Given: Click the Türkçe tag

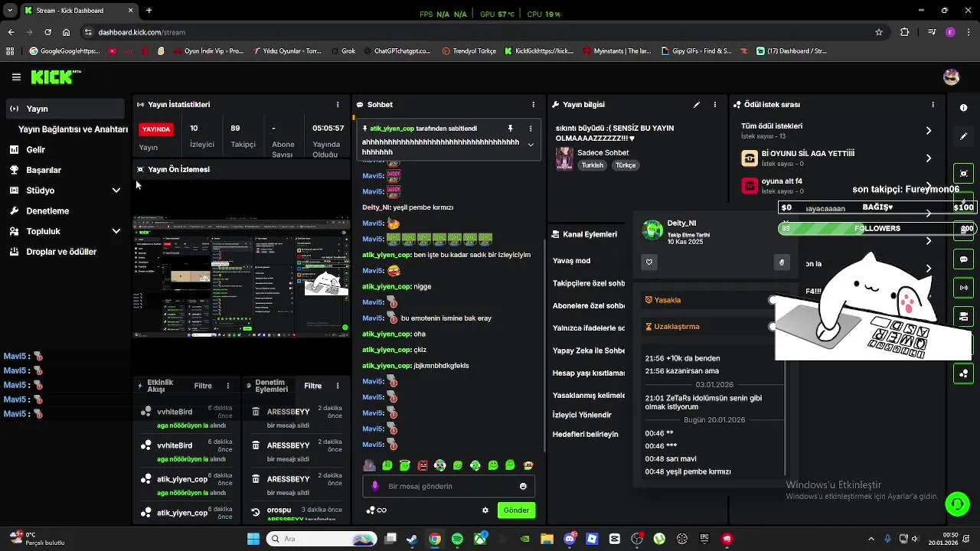Looking at the screenshot, I should [x=626, y=165].
